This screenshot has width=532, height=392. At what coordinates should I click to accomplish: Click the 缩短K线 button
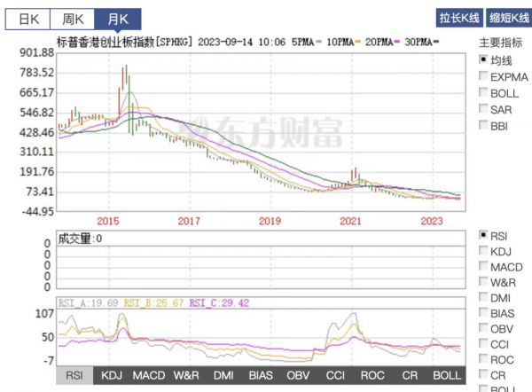pyautogui.click(x=505, y=18)
